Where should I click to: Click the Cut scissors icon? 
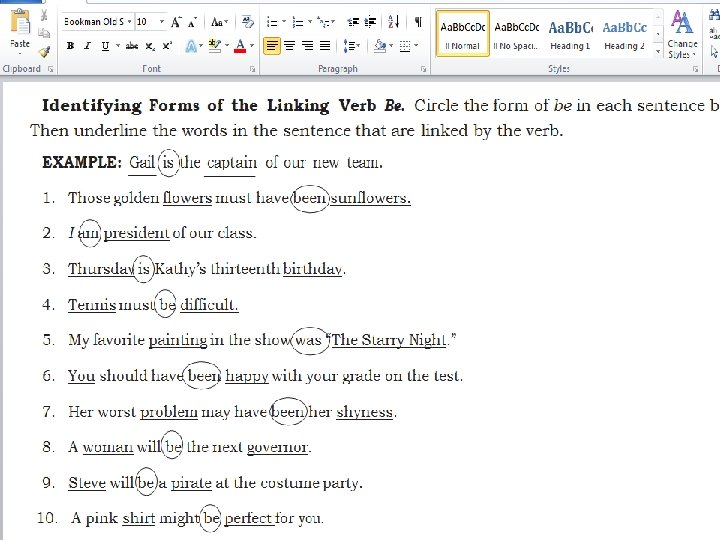[44, 16]
